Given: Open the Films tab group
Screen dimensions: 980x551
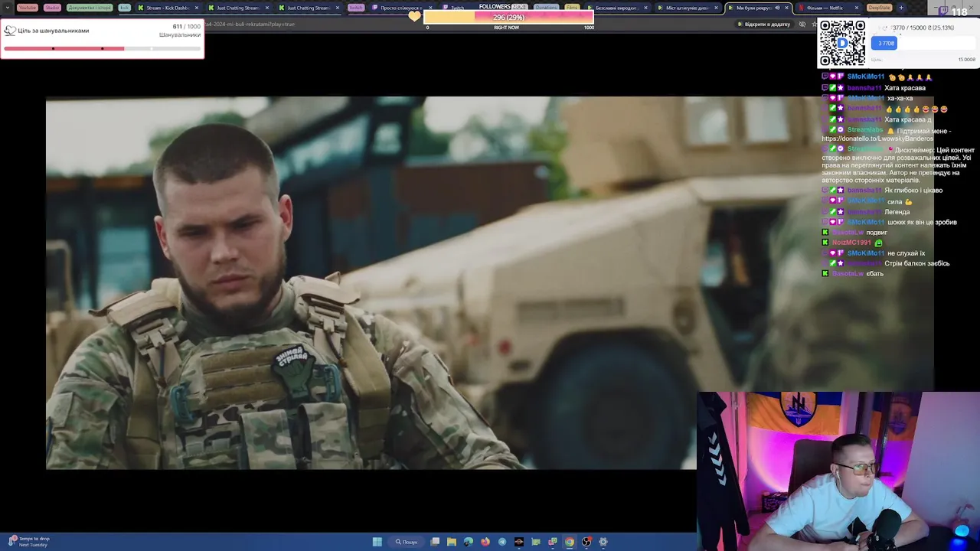Looking at the screenshot, I should [572, 8].
